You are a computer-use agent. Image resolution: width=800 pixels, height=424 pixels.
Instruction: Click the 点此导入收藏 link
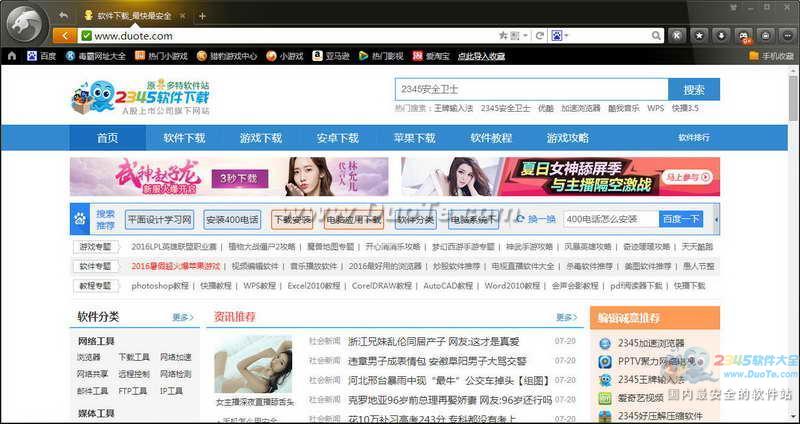(481, 56)
